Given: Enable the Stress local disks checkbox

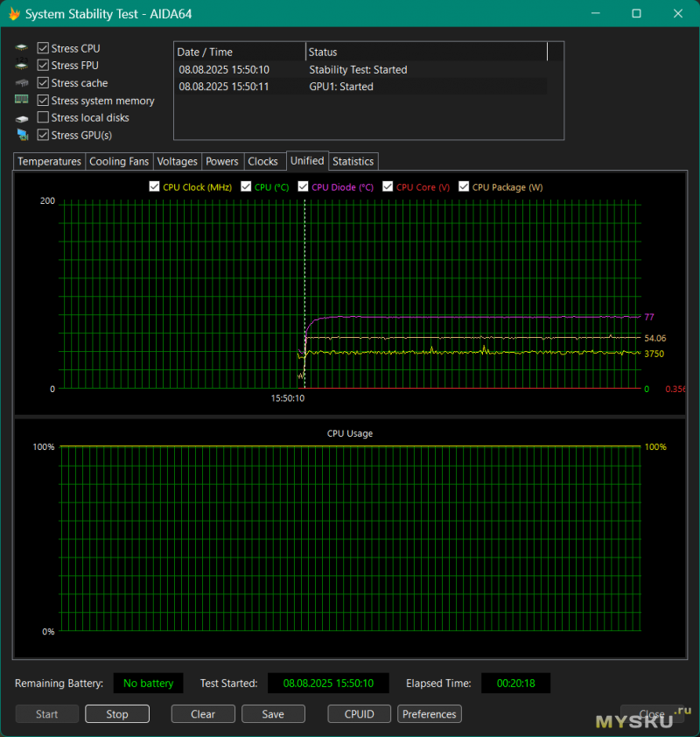Looking at the screenshot, I should click(x=43, y=117).
